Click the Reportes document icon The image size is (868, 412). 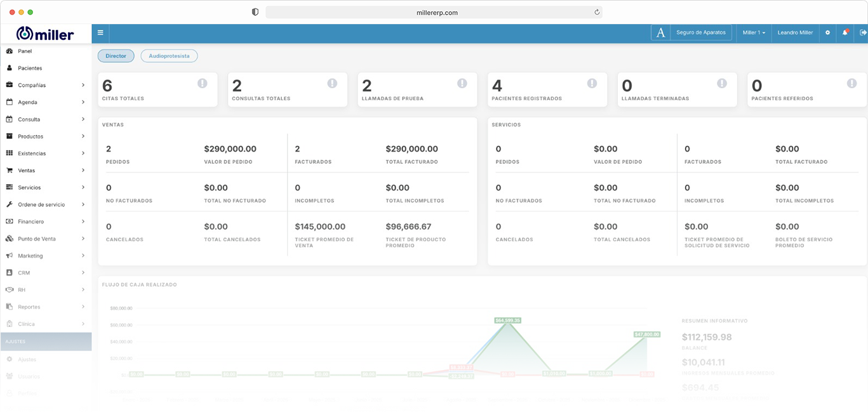pyautogui.click(x=10, y=307)
